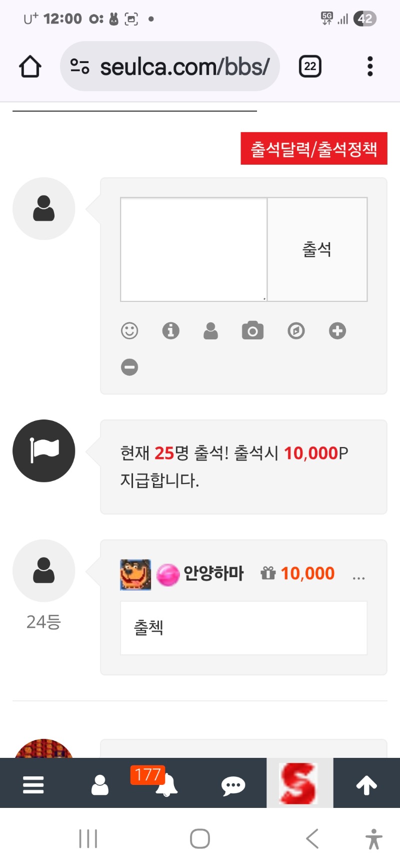Shrink the textbox with minus icon
The height and width of the screenshot is (868, 400).
click(129, 367)
